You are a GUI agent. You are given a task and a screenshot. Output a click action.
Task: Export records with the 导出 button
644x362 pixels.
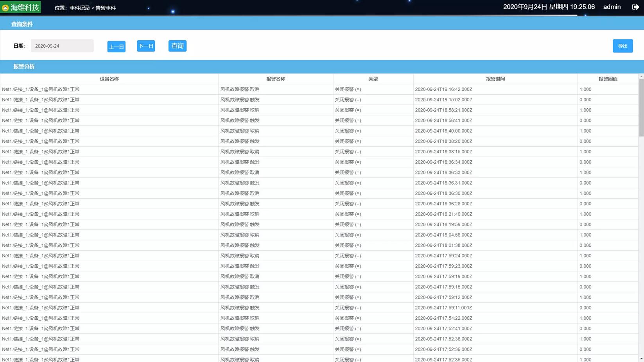pyautogui.click(x=622, y=46)
